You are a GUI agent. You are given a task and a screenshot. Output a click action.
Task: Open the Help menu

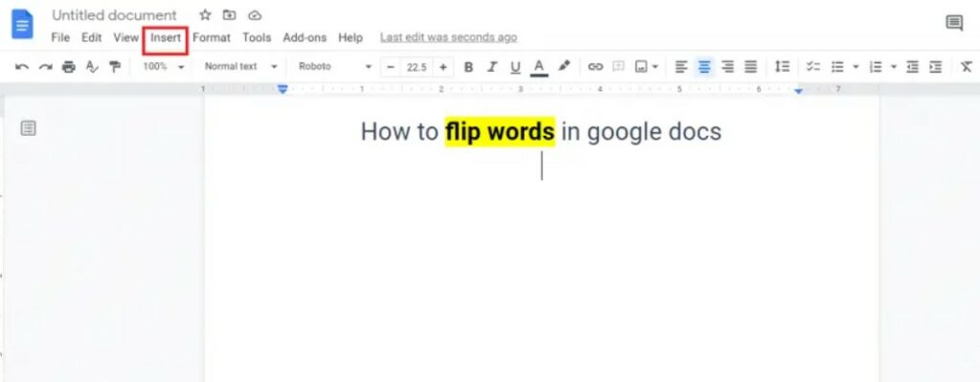point(350,37)
